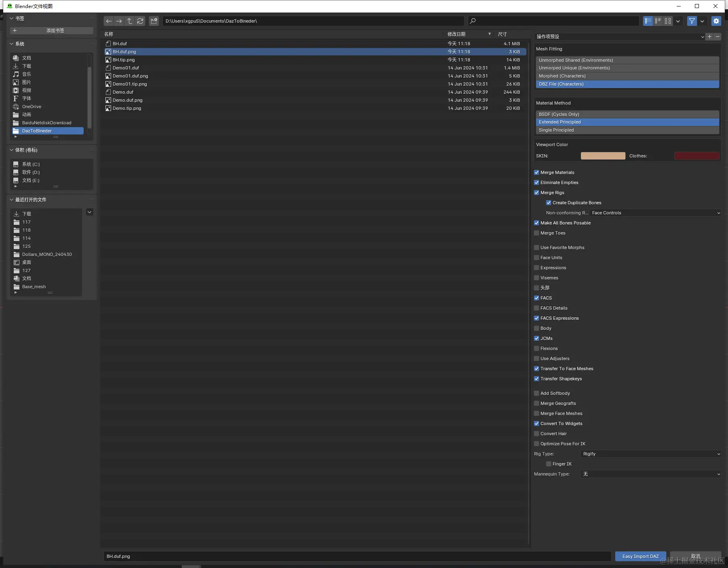Click the Easy Import DAZ button
The height and width of the screenshot is (568, 728).
pyautogui.click(x=641, y=556)
